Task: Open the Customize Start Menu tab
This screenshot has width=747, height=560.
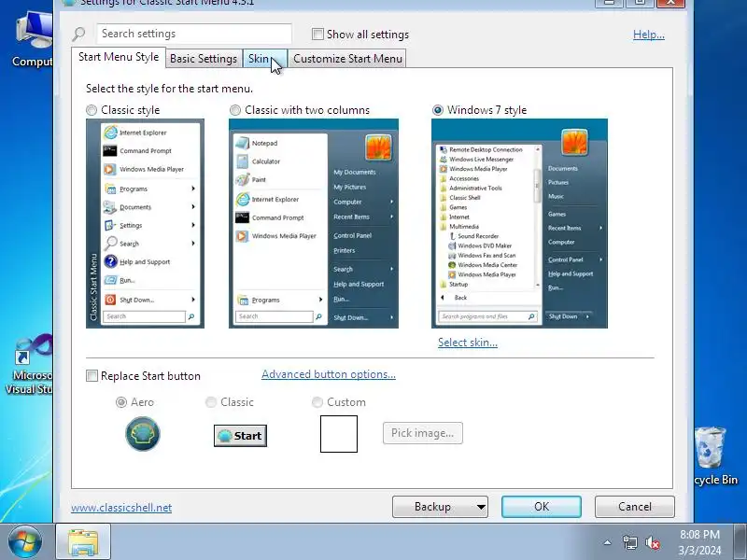Action: tap(347, 59)
